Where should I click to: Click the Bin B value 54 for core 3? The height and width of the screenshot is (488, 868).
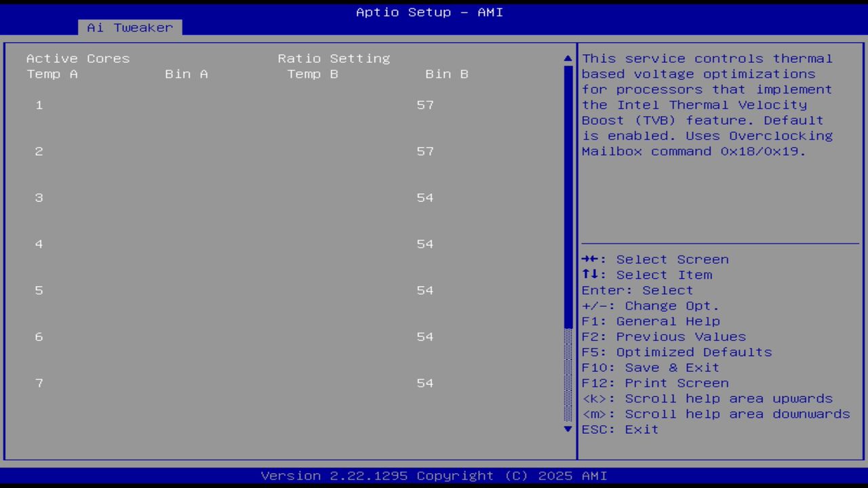pyautogui.click(x=425, y=197)
